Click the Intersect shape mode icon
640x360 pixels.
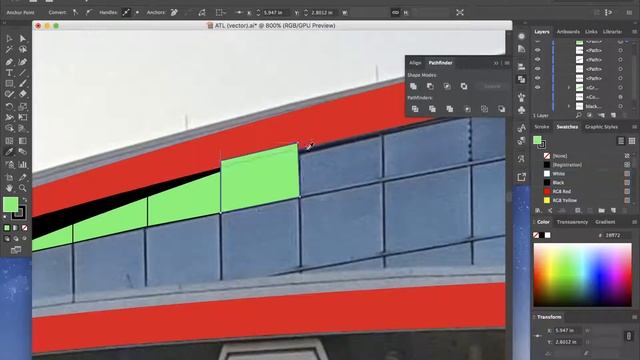[447, 86]
